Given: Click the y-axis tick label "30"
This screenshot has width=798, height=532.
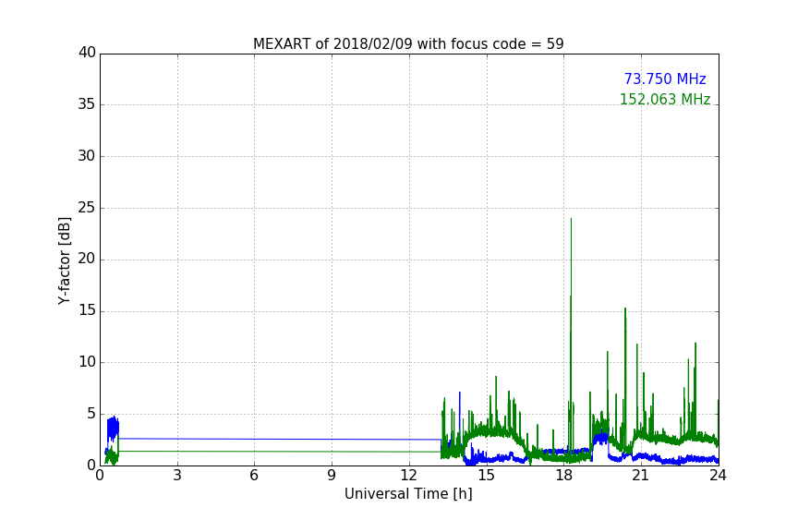Looking at the screenshot, I should point(87,156).
